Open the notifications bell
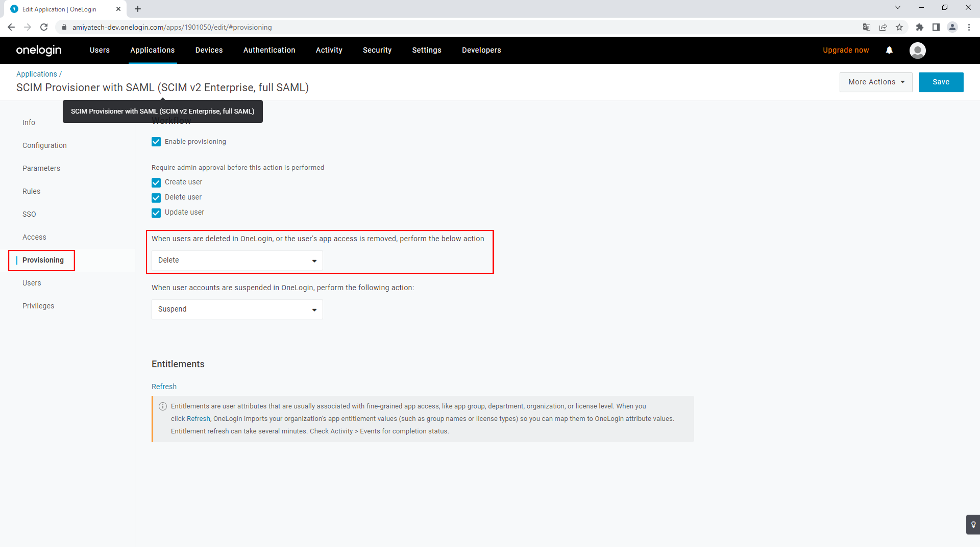The image size is (980, 547). 889,50
